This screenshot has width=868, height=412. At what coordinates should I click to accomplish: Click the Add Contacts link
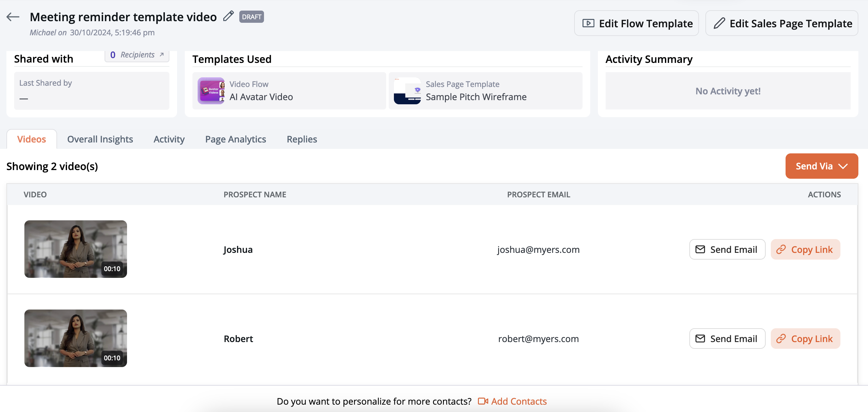tap(519, 401)
